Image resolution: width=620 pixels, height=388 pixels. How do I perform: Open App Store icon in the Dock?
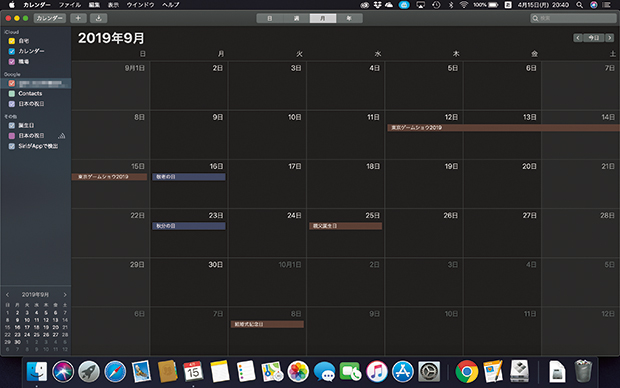pyautogui.click(x=403, y=371)
